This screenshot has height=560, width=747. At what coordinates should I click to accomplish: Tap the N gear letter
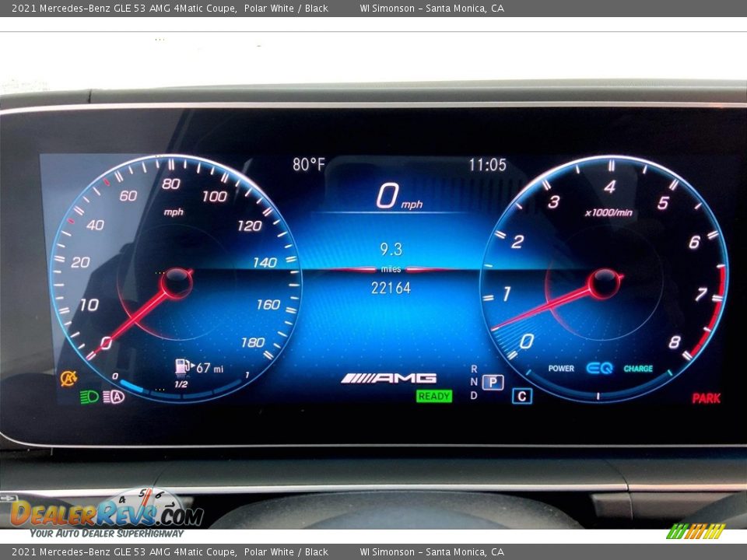click(474, 382)
